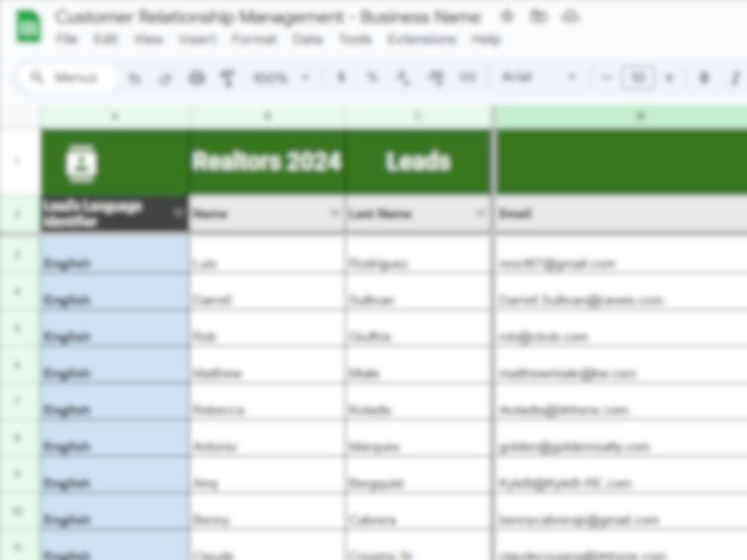Open the Insert menu
747x560 pixels.
coord(197,39)
